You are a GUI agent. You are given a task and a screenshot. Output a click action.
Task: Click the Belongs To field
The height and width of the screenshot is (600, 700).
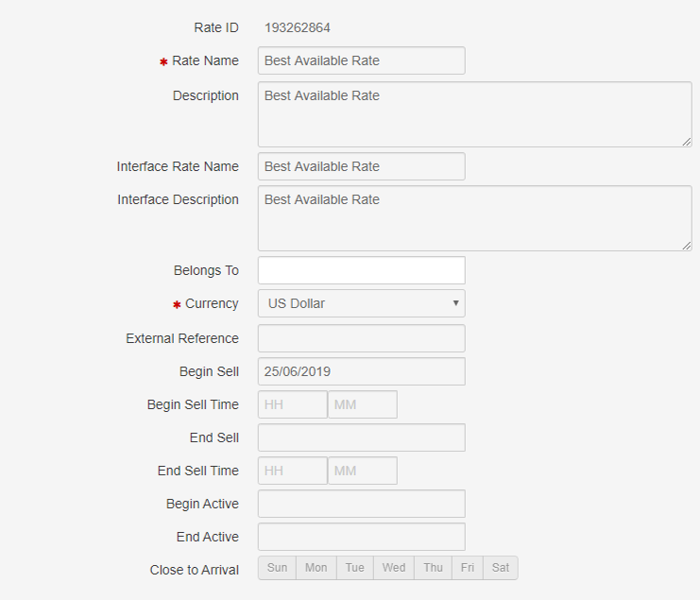(x=362, y=270)
